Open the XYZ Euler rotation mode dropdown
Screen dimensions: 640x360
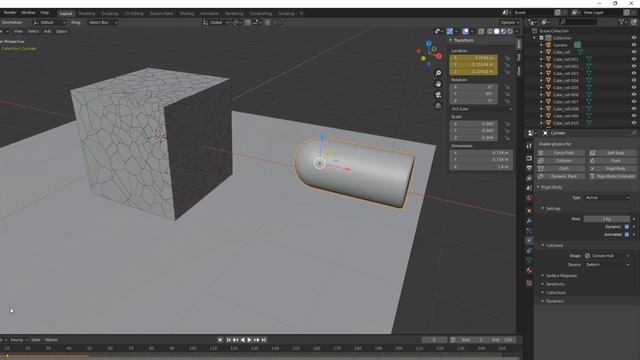click(482, 109)
